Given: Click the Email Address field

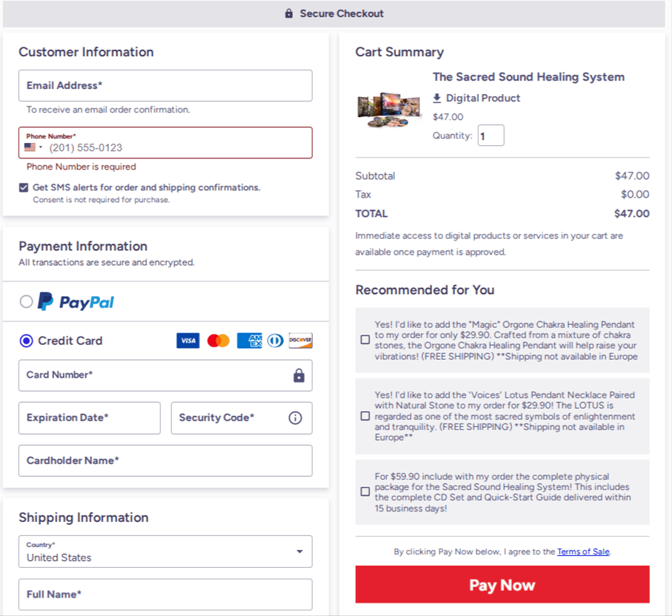Looking at the screenshot, I should (165, 86).
